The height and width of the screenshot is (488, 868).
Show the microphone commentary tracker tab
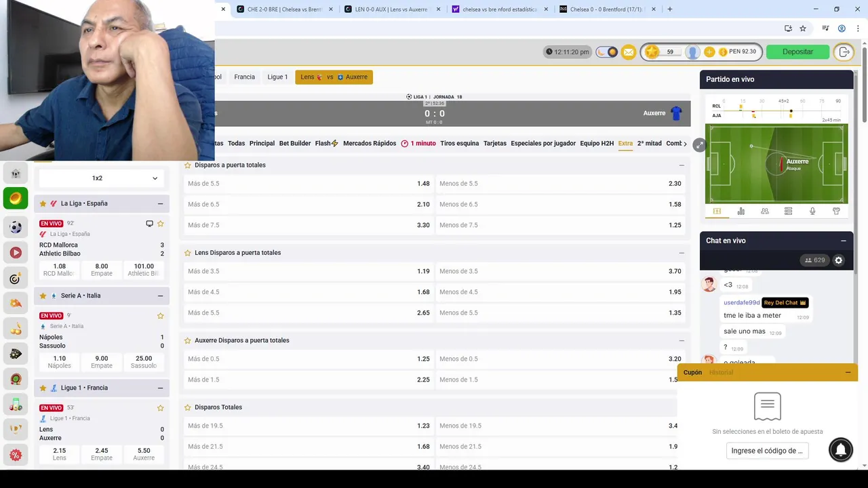pyautogui.click(x=812, y=211)
